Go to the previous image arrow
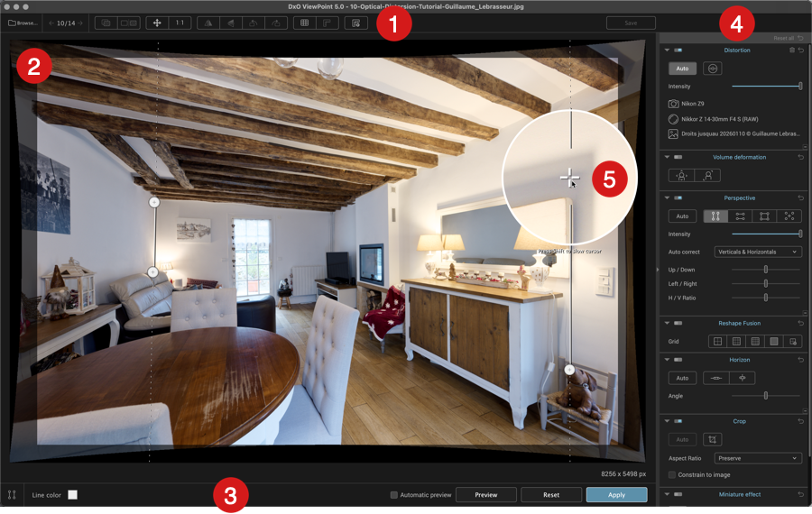Screen dimensions: 812x514 tap(51, 23)
